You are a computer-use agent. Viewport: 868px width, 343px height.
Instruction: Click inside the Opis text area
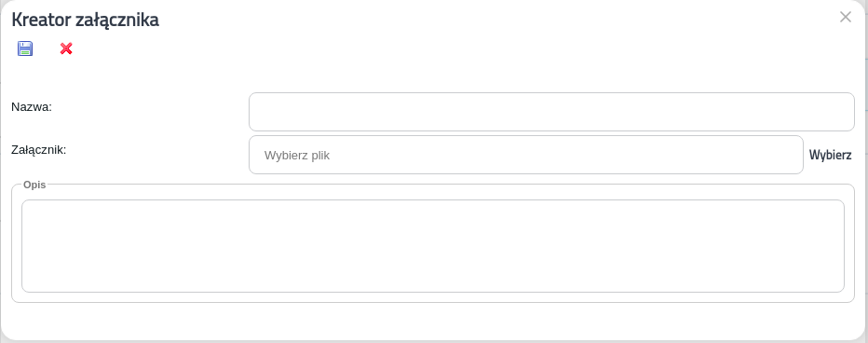tap(433, 246)
